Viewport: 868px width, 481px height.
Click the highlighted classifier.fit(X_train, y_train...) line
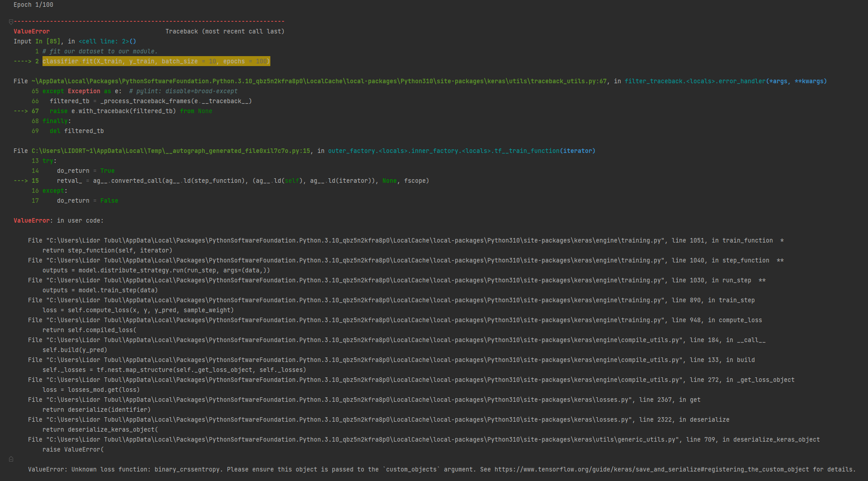click(156, 61)
